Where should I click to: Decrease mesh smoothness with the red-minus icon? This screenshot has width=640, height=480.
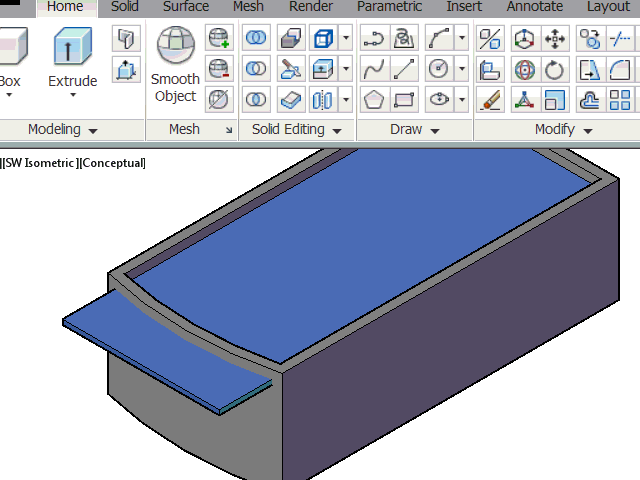219,69
